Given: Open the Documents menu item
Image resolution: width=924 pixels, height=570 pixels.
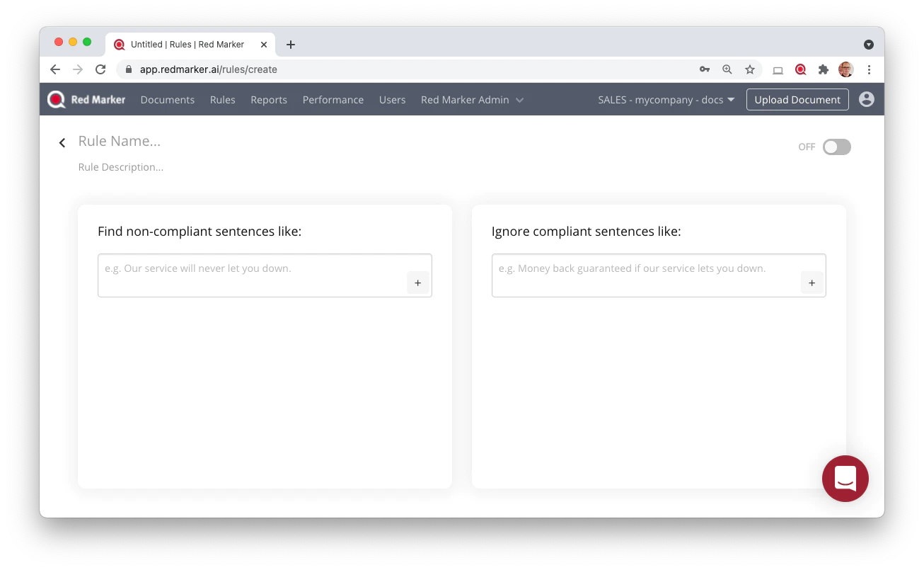Looking at the screenshot, I should point(168,100).
